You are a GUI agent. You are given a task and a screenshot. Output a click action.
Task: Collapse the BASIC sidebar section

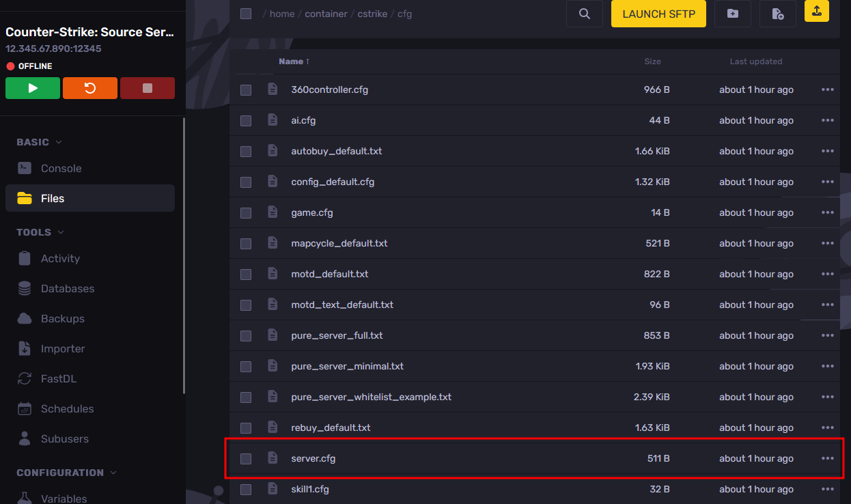[x=59, y=142]
